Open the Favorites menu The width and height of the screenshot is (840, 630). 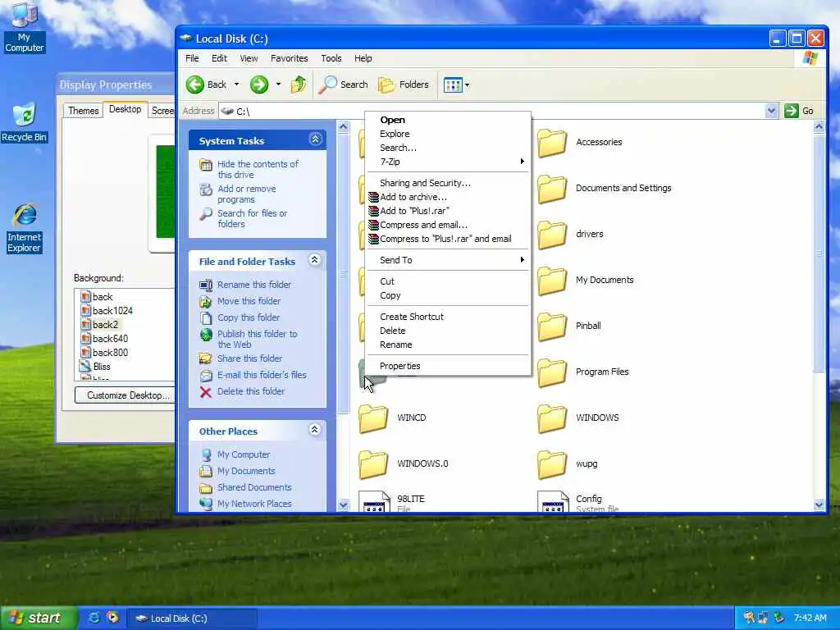coord(290,58)
